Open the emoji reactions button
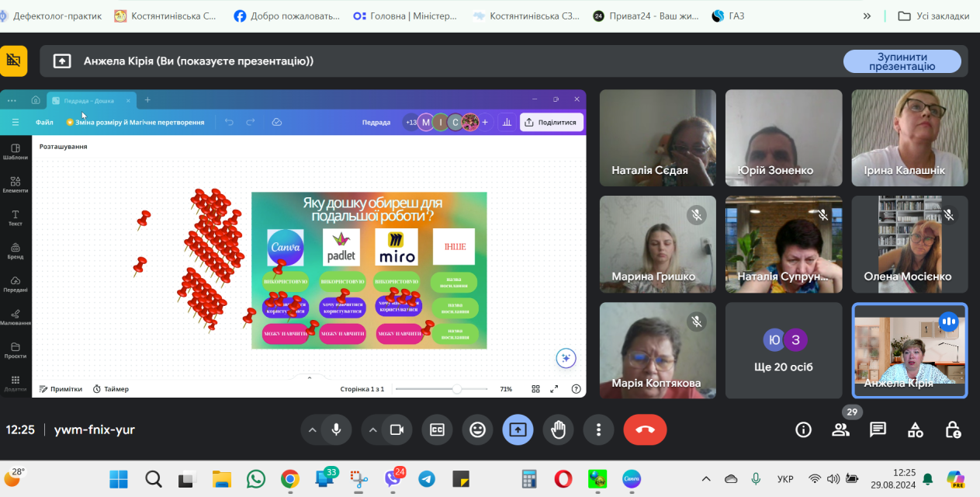The width and height of the screenshot is (980, 497). point(477,429)
